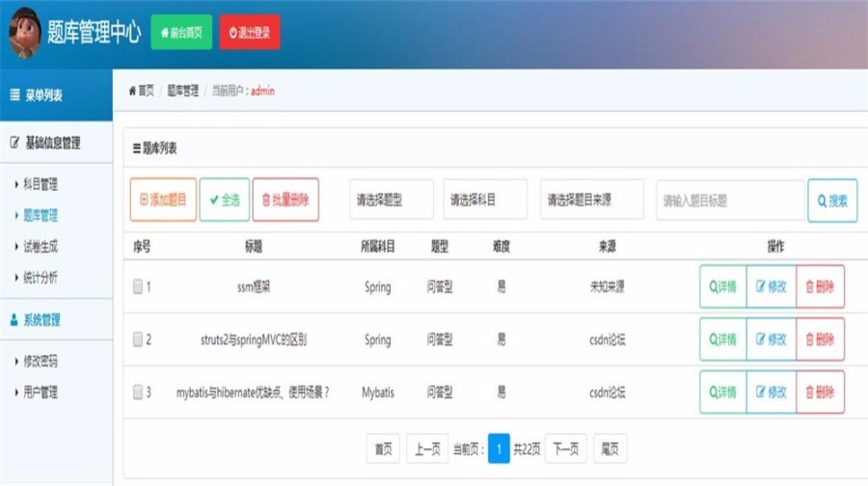
Task: Open 用户管理 in the sidebar menu
Action: pos(40,392)
